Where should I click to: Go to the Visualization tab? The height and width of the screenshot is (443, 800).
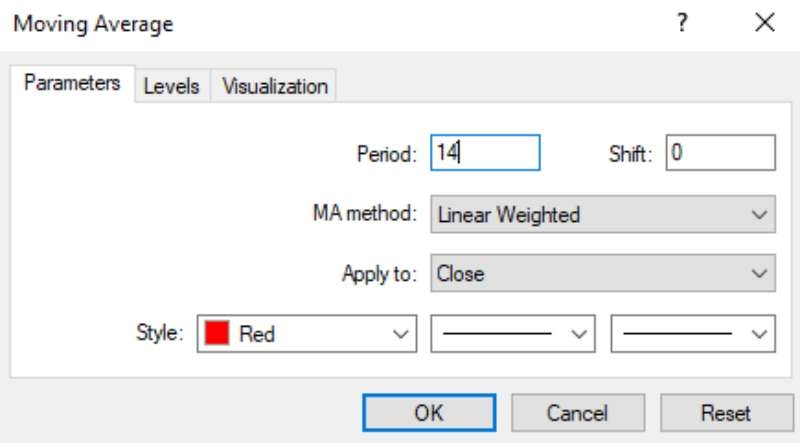click(274, 86)
